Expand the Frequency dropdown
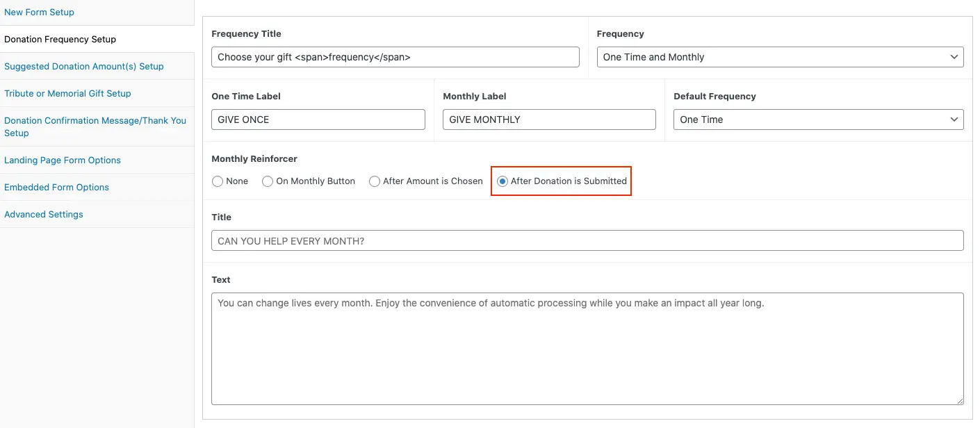Image resolution: width=980 pixels, height=428 pixels. [x=780, y=57]
